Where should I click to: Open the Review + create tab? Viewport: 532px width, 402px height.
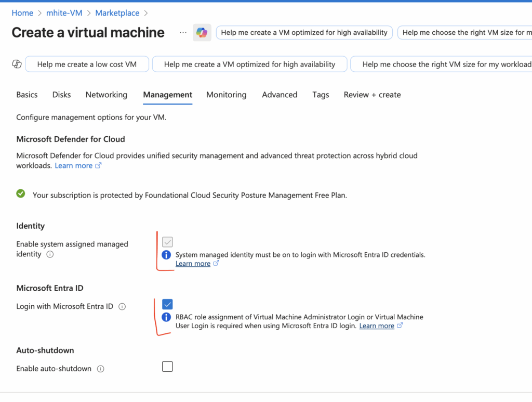click(372, 95)
